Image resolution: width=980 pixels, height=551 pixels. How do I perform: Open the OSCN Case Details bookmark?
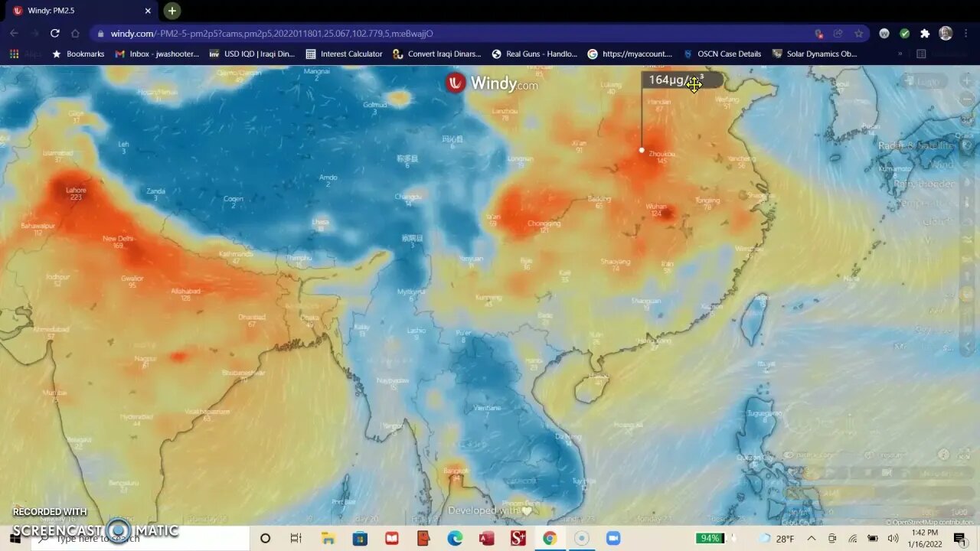pyautogui.click(x=722, y=54)
